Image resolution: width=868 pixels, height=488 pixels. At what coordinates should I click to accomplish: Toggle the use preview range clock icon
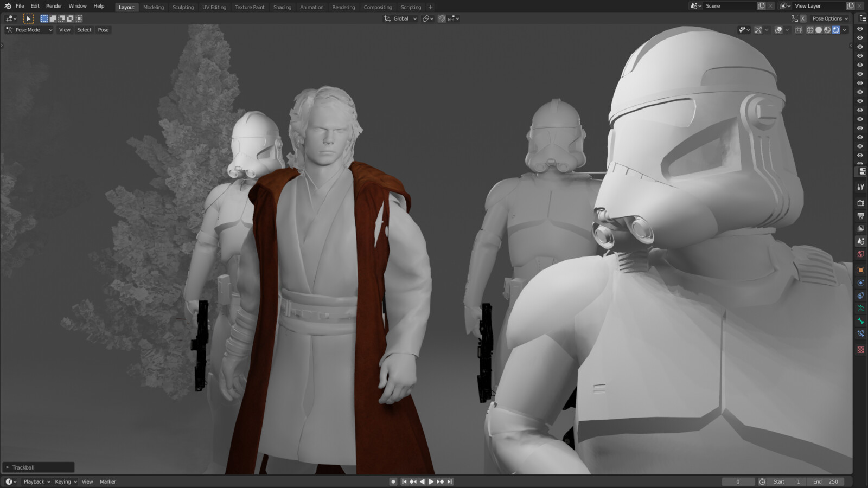tap(762, 481)
